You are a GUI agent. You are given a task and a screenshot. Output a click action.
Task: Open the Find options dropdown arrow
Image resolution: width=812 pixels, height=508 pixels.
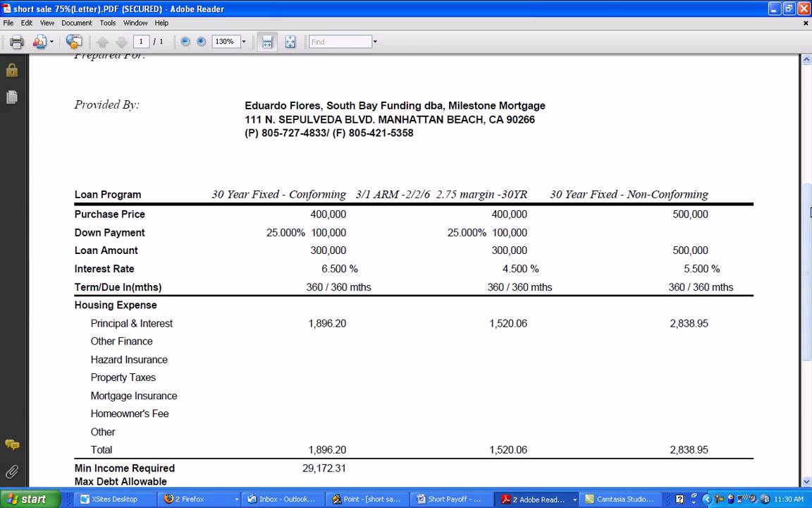point(376,42)
